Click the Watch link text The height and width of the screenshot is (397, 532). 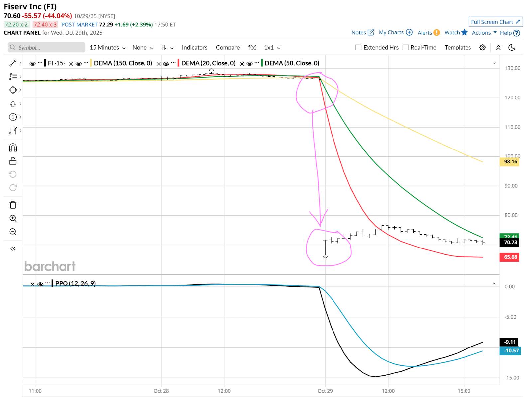[x=452, y=32]
